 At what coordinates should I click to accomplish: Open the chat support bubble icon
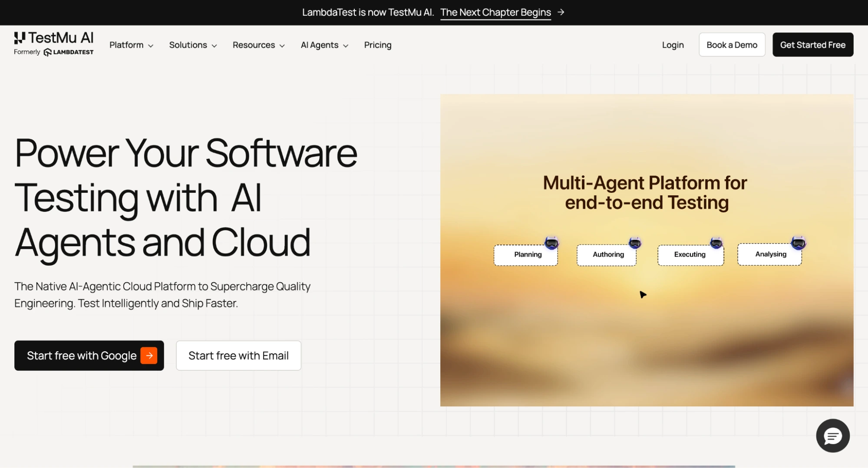coord(832,435)
